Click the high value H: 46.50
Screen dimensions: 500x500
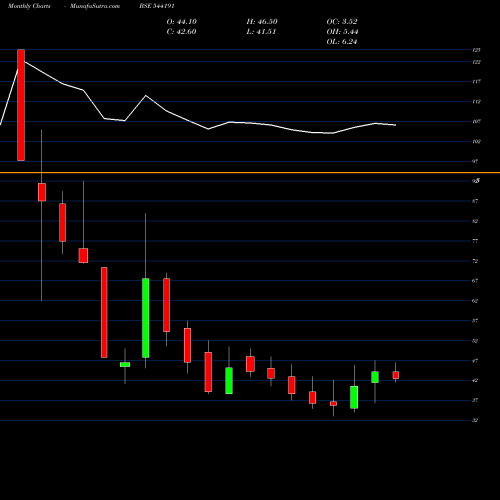pos(262,22)
